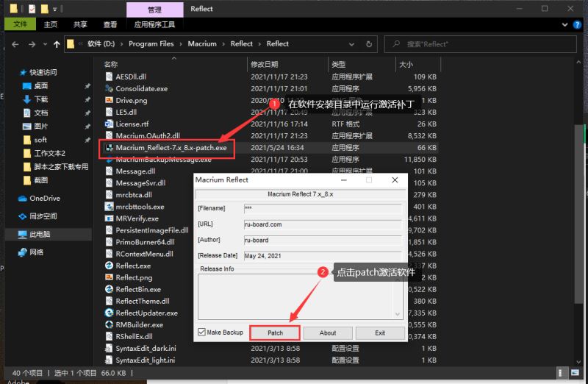Expand the ribbon with the chevron

point(564,25)
